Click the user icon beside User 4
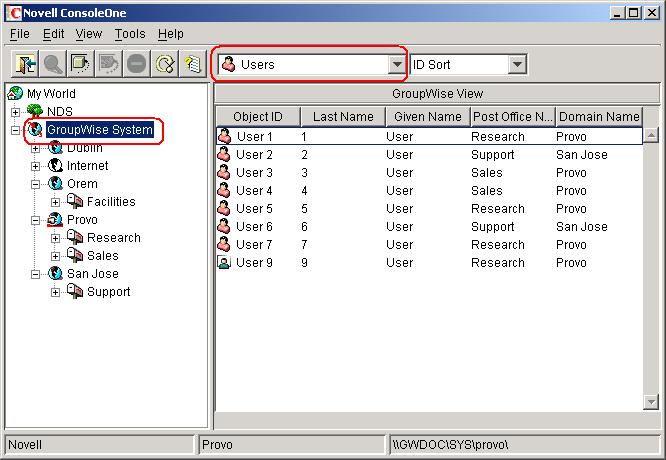Image resolution: width=666 pixels, height=460 pixels. click(x=224, y=190)
